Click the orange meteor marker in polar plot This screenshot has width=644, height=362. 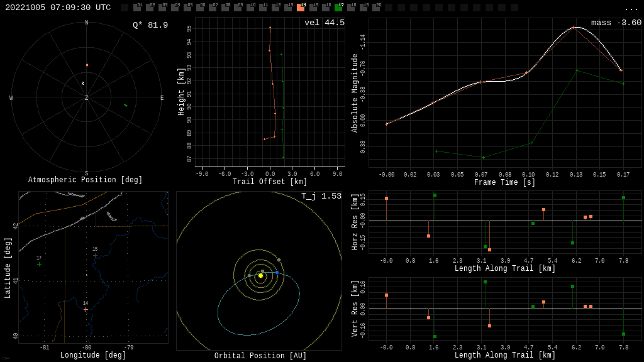click(87, 65)
